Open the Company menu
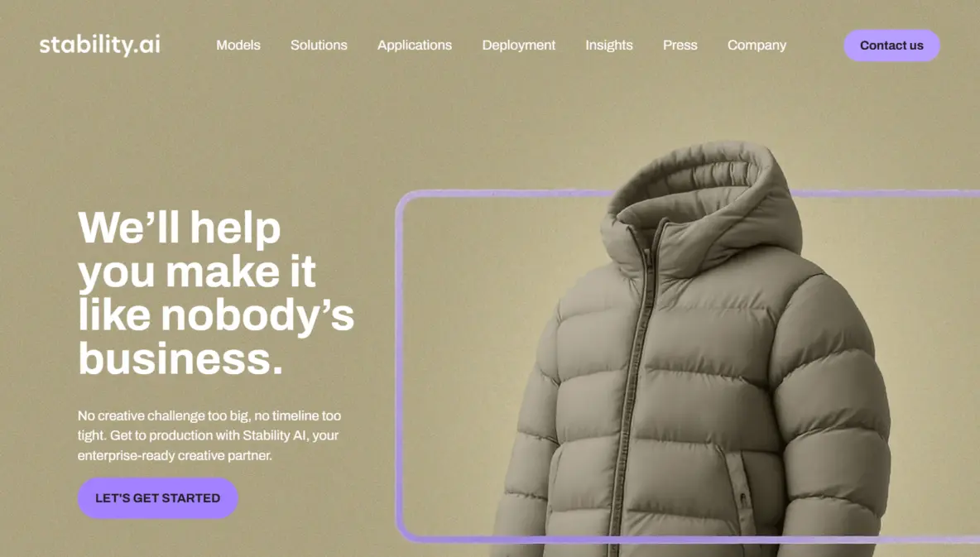 click(757, 45)
